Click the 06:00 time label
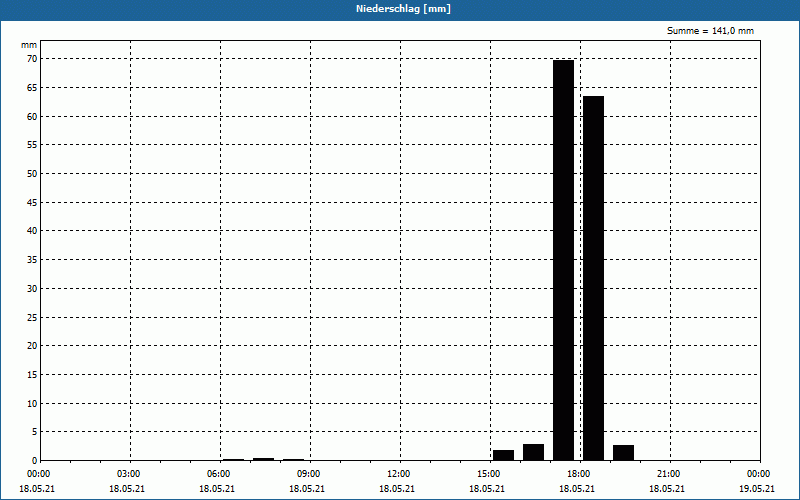This screenshot has width=800, height=500. coord(218,474)
